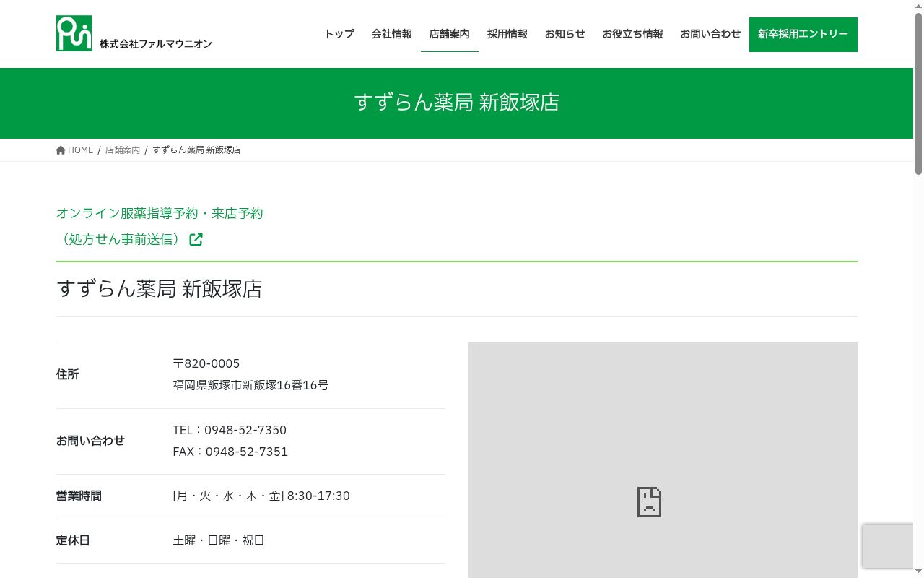Screen dimensions: 924x578
Task: Click the broken image icon in map area
Action: (650, 502)
